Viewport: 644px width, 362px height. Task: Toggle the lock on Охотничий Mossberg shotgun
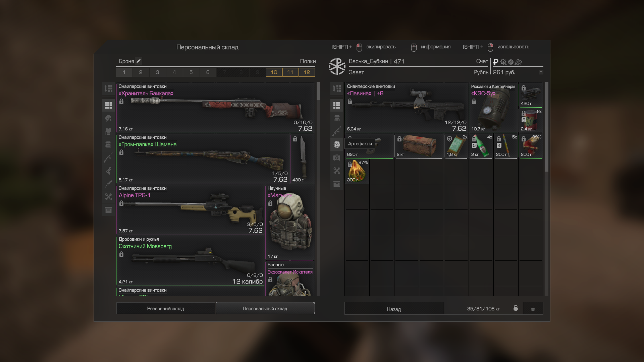click(x=121, y=254)
